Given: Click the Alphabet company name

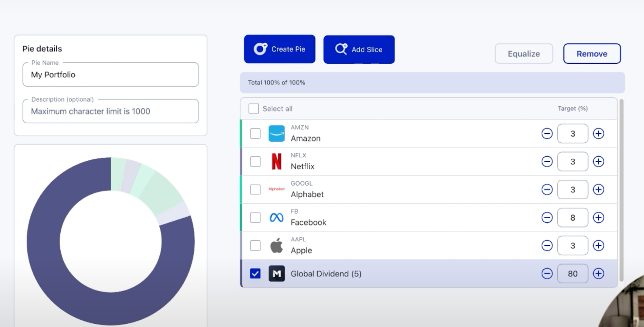Looking at the screenshot, I should point(307,194).
